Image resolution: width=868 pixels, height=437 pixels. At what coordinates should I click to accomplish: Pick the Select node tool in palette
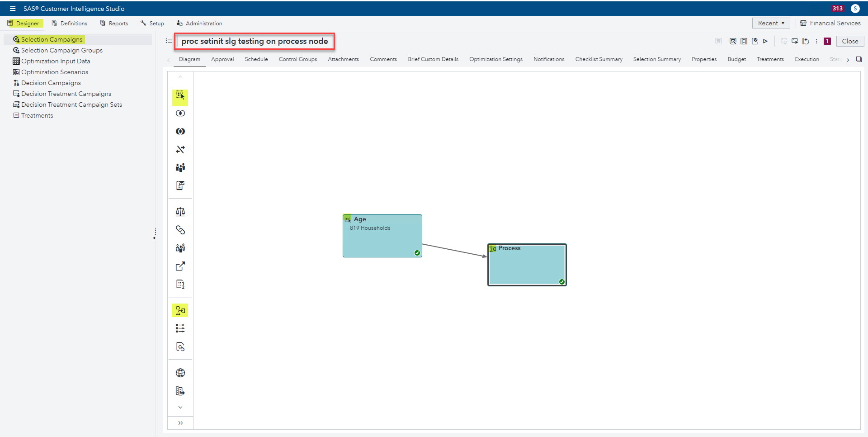pos(180,95)
